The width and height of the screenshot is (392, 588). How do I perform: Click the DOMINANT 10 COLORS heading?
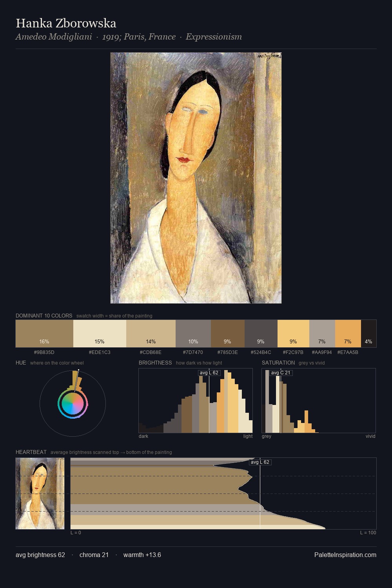pyautogui.click(x=44, y=316)
